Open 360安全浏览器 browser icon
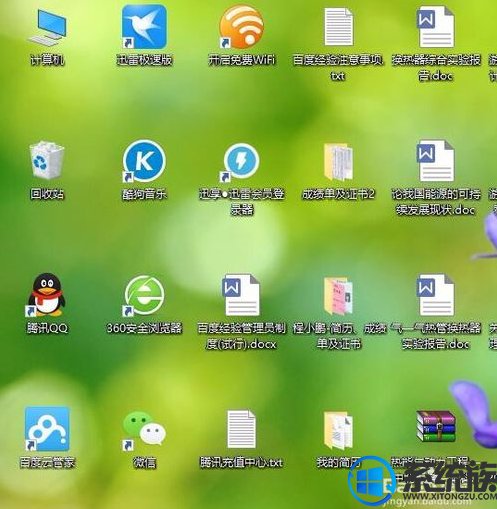 (144, 295)
